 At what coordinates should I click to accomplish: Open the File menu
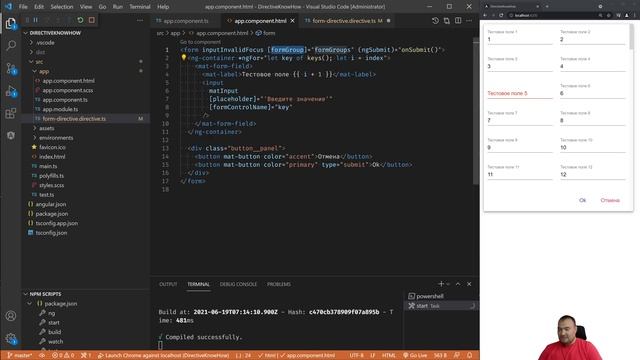[x=23, y=7]
